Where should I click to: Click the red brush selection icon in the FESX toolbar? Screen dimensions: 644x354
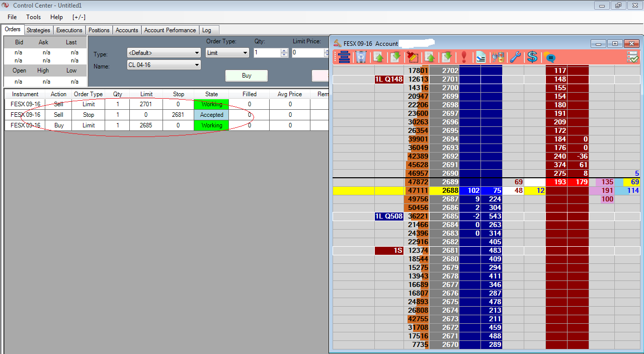412,57
